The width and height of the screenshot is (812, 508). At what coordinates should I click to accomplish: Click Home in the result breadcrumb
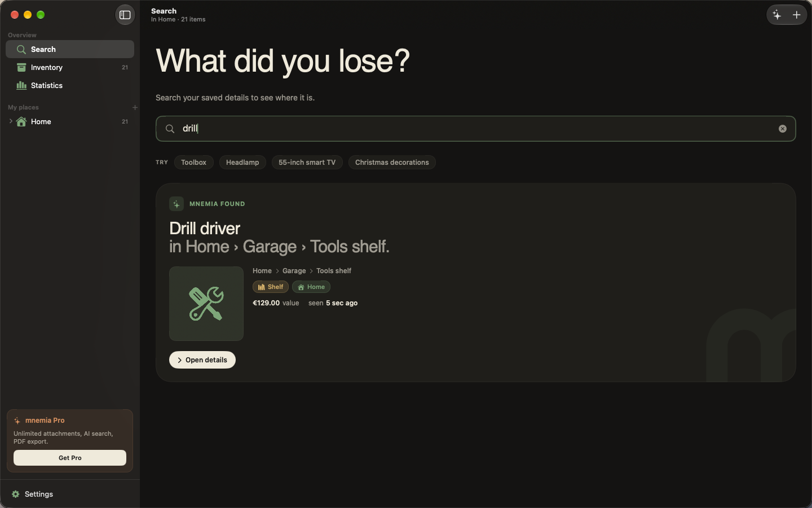[262, 271]
